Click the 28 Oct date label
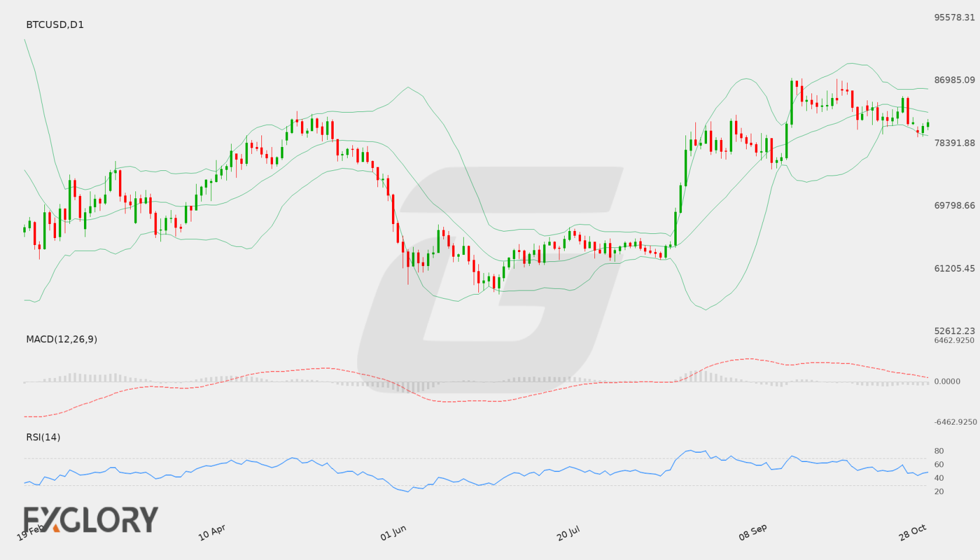Image resolution: width=980 pixels, height=560 pixels. [x=913, y=533]
